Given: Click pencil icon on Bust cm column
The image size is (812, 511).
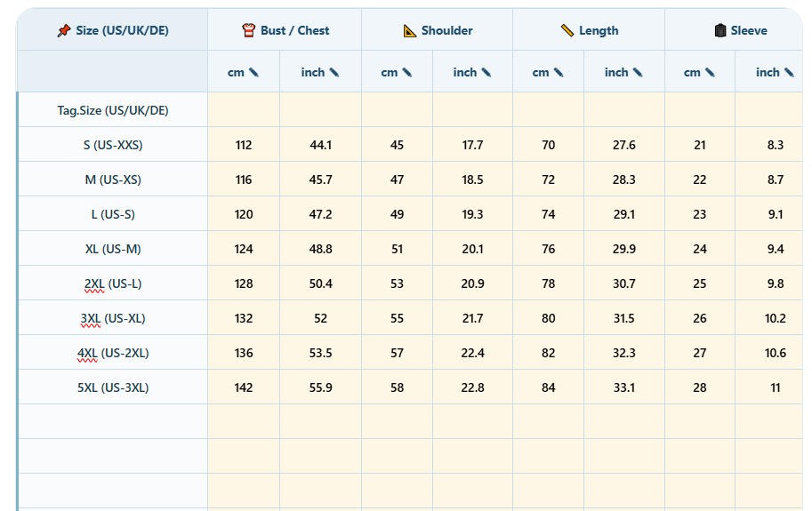Looking at the screenshot, I should point(253,72).
